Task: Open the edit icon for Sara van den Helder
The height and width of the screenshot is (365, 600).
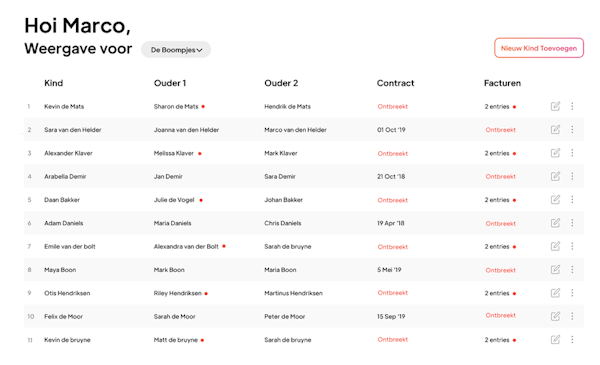Action: click(x=555, y=130)
